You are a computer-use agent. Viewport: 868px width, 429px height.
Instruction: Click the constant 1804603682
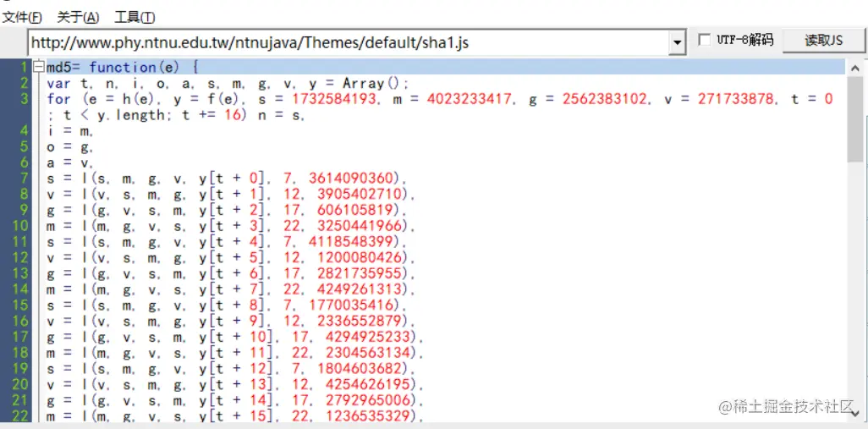360,368
